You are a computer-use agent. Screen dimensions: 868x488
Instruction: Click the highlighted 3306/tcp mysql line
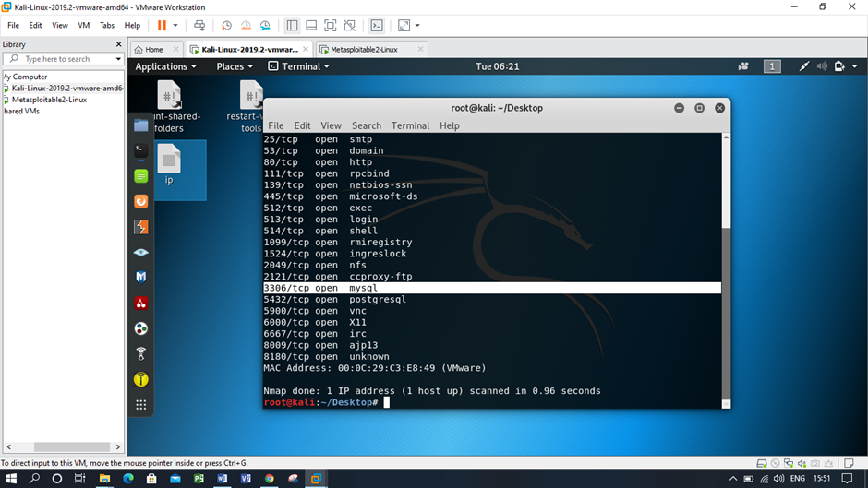[x=492, y=288]
